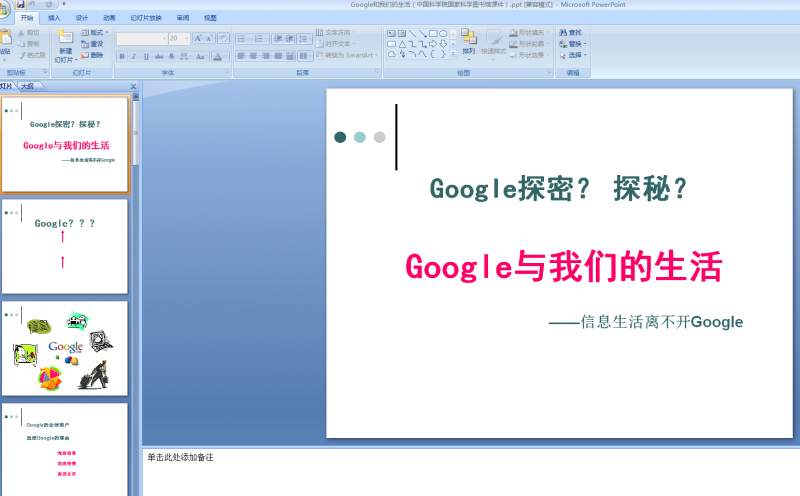Click the numbered list icon
Viewport: 800px width, 496px height.
coord(259,39)
